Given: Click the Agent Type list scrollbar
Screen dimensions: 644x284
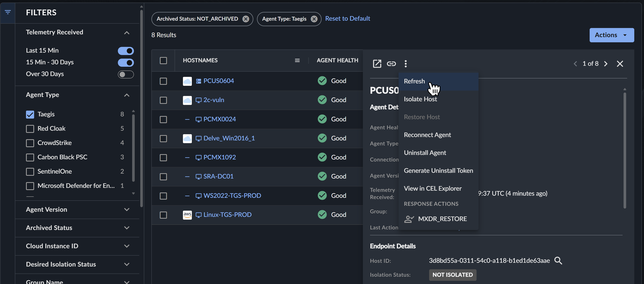Looking at the screenshot, I should pos(133,148).
